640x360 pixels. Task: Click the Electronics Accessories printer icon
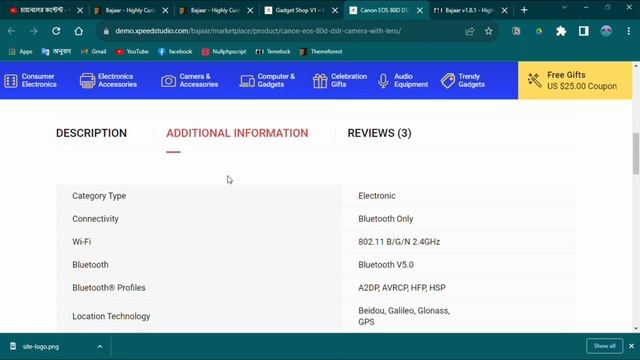click(87, 81)
